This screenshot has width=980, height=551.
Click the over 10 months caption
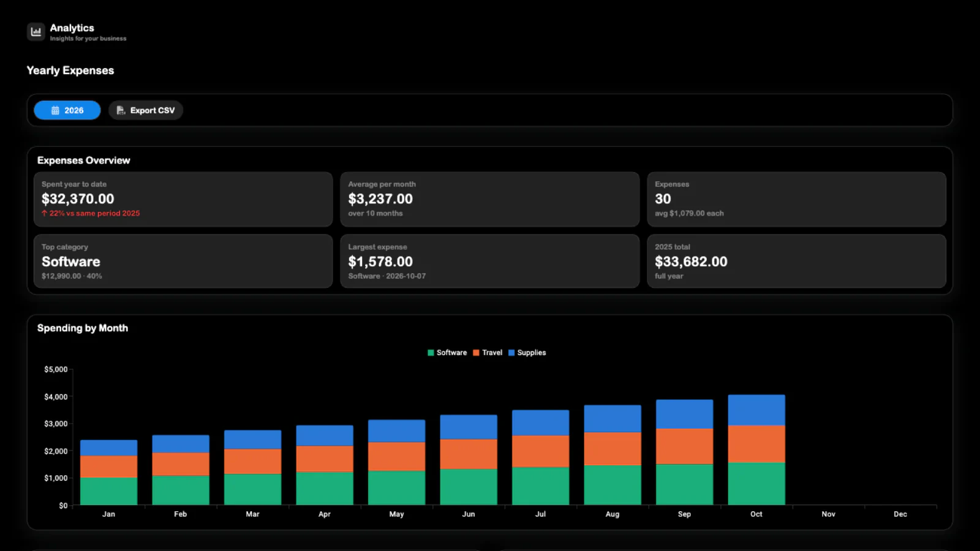(375, 213)
